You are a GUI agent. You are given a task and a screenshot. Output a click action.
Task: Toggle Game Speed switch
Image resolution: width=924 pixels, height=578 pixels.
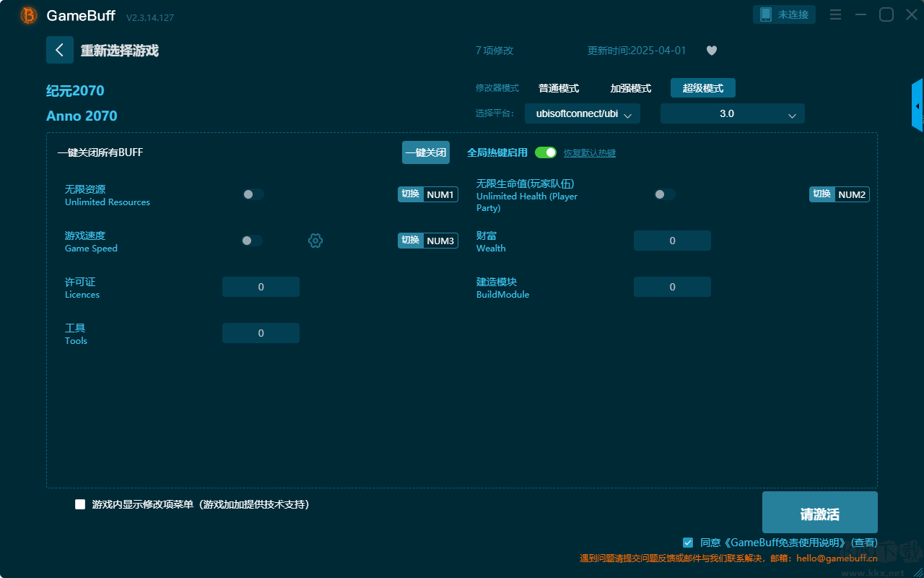tap(251, 241)
